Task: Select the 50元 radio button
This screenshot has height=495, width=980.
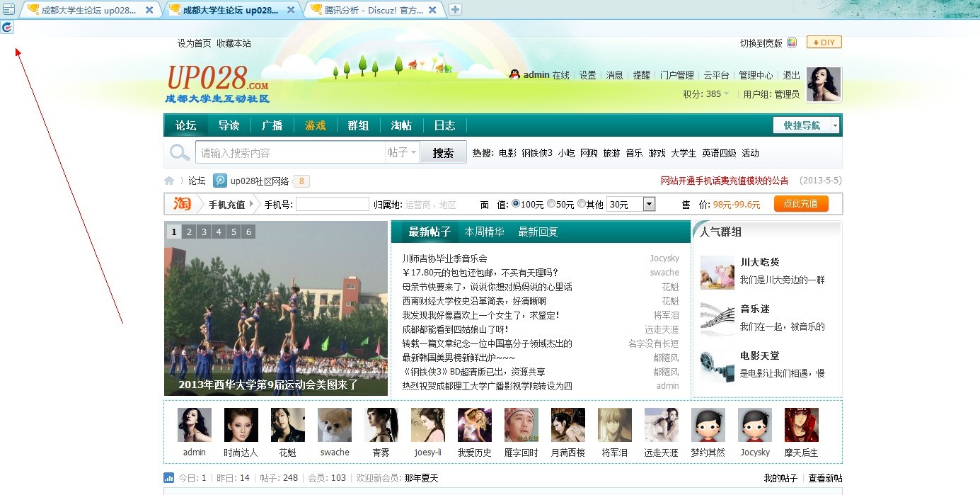Action: 551,204
